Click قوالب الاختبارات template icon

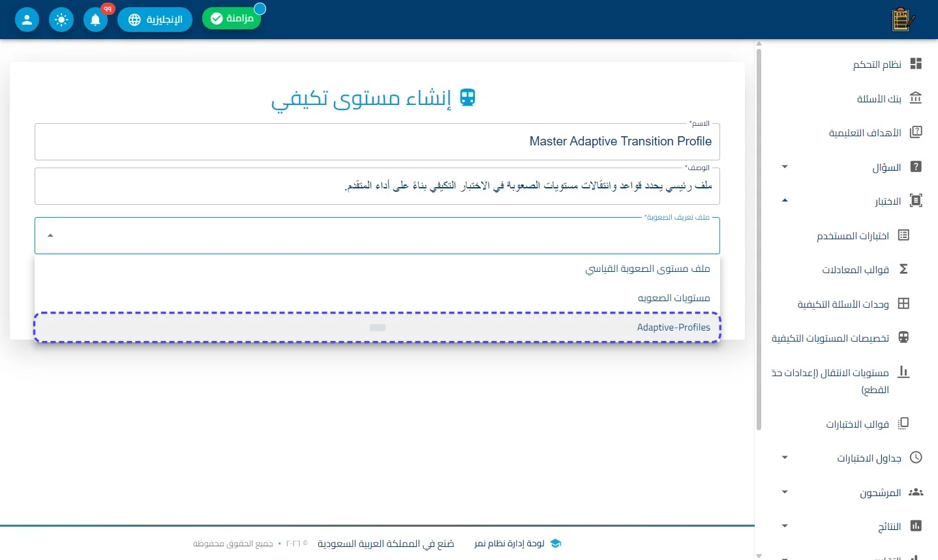click(x=903, y=424)
